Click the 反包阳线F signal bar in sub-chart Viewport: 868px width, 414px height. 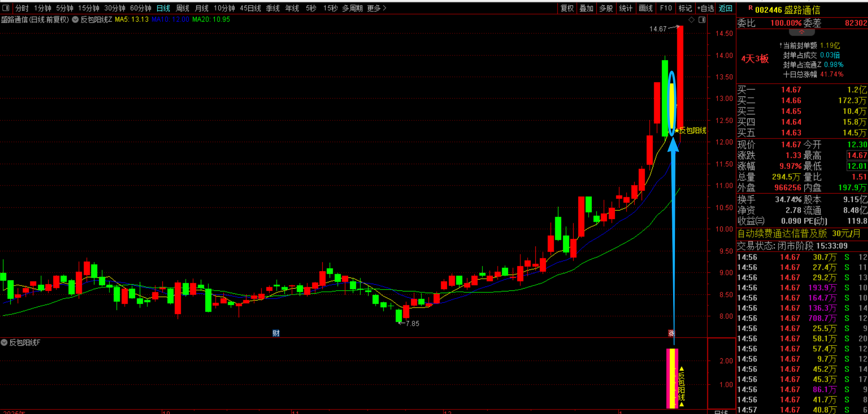pos(673,378)
